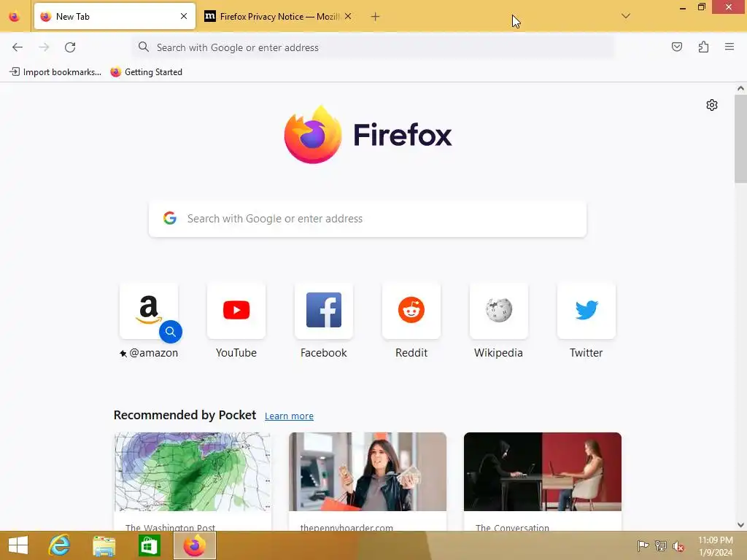
Task: Close the Firefox Privacy Notice tab
Action: [348, 16]
